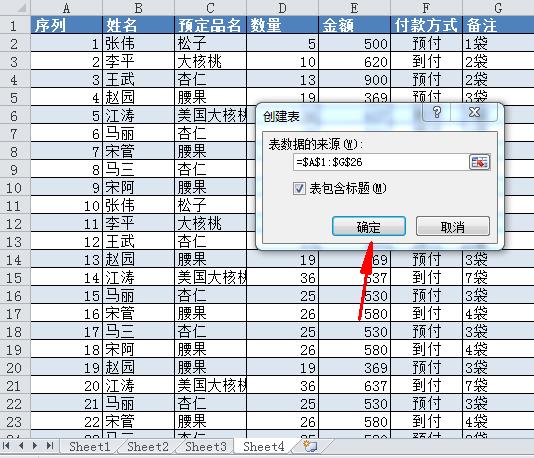
Task: Click the 姓名 header cell
Action: click(x=138, y=25)
